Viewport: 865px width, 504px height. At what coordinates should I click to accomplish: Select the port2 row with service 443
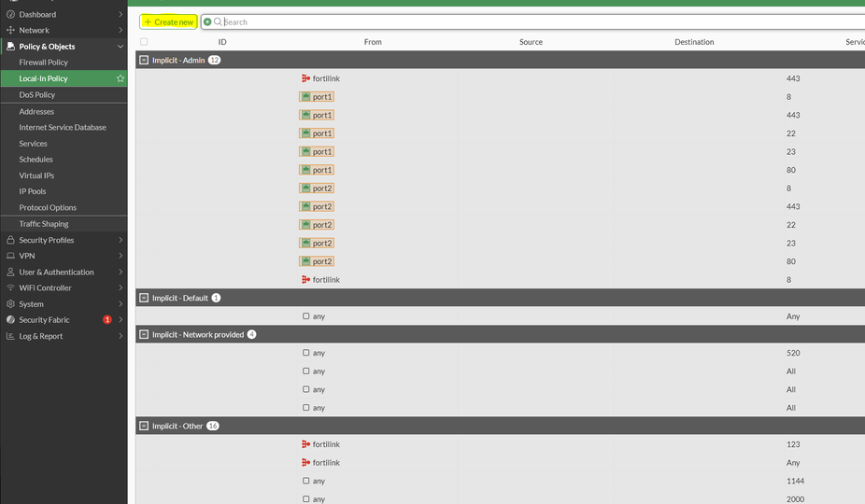[501, 206]
